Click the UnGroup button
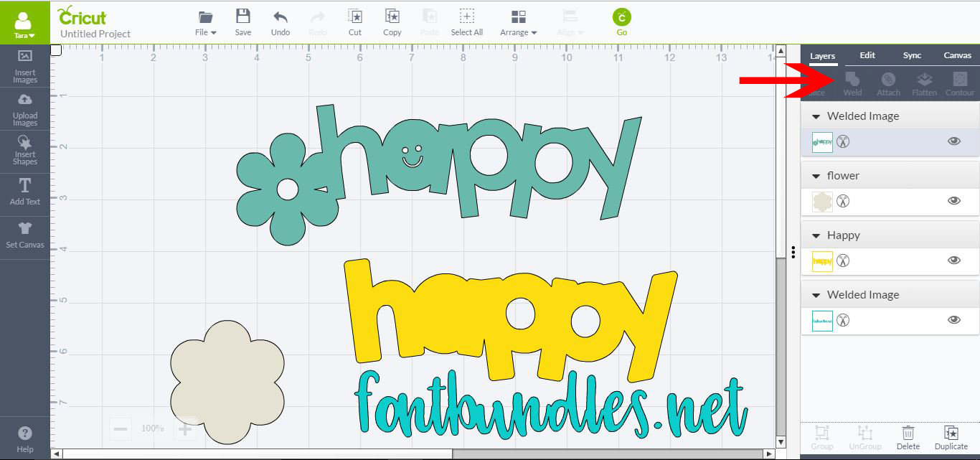The width and height of the screenshot is (980, 460). click(x=864, y=438)
